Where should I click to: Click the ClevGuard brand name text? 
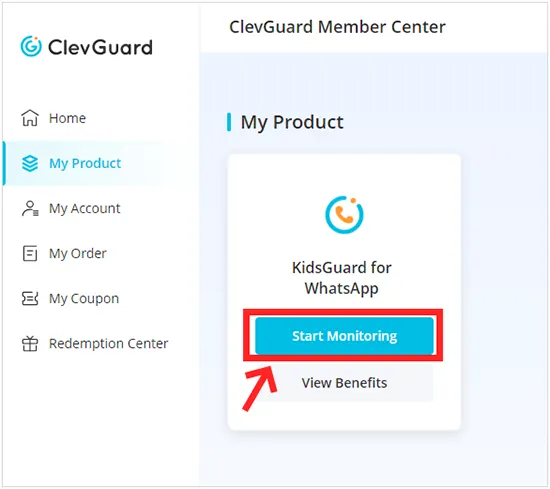[100, 47]
